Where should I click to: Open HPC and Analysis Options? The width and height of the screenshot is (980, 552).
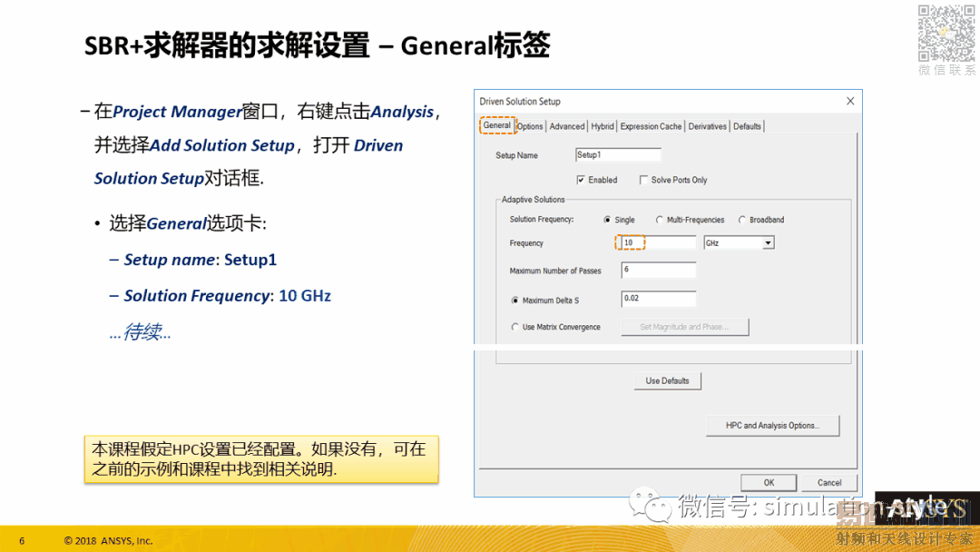coord(772,426)
